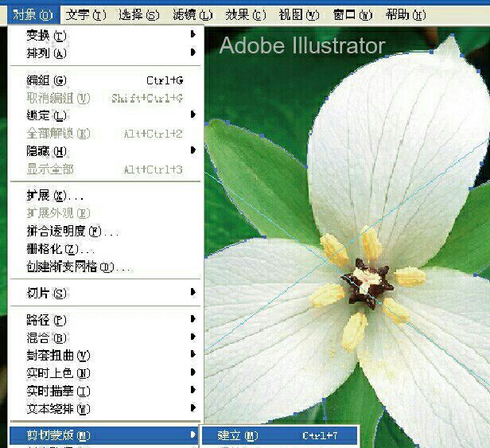
Task: Click the arrow beside 剪切蒙版(M)
Action: tap(193, 434)
